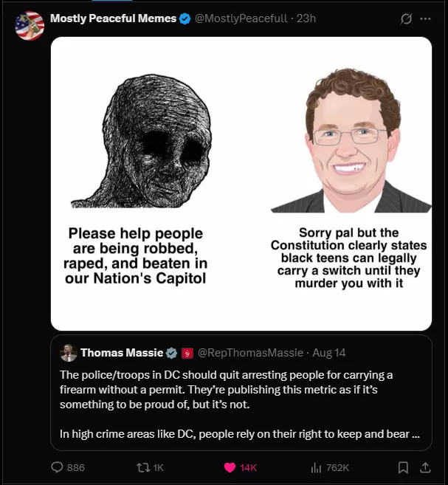Open Mostly Peaceful Memes profile avatar
Screen dimensions: 448x485
click(30, 26)
